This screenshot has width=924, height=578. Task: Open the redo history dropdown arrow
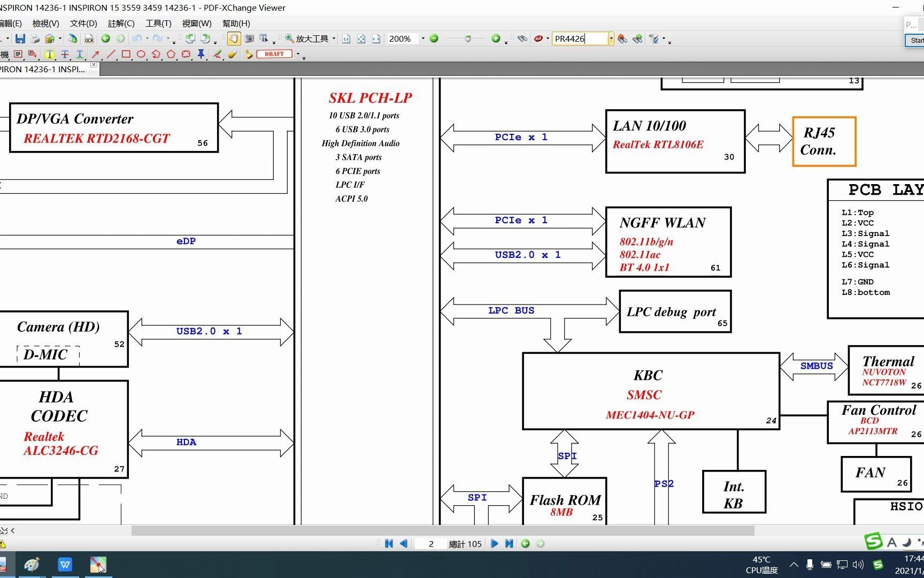click(167, 39)
